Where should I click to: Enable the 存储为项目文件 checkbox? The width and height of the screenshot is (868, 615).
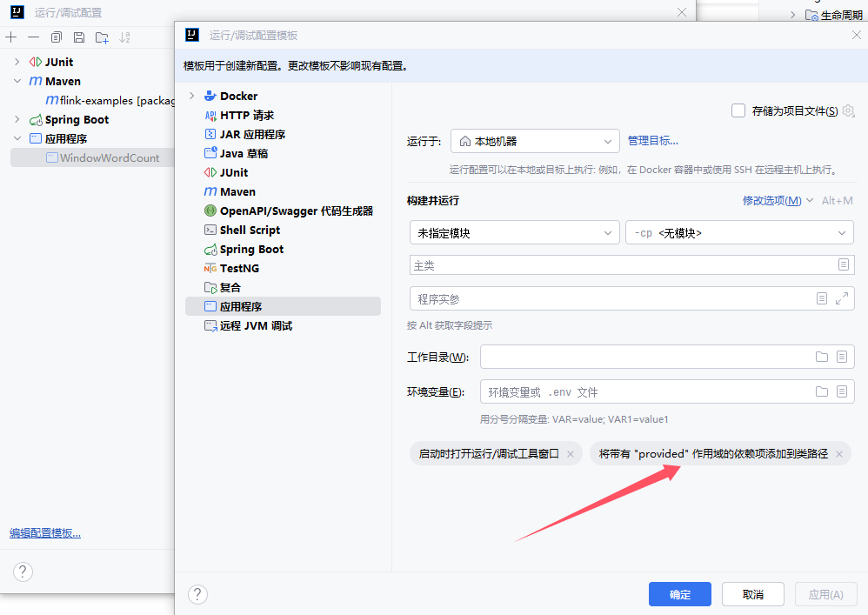(x=738, y=110)
